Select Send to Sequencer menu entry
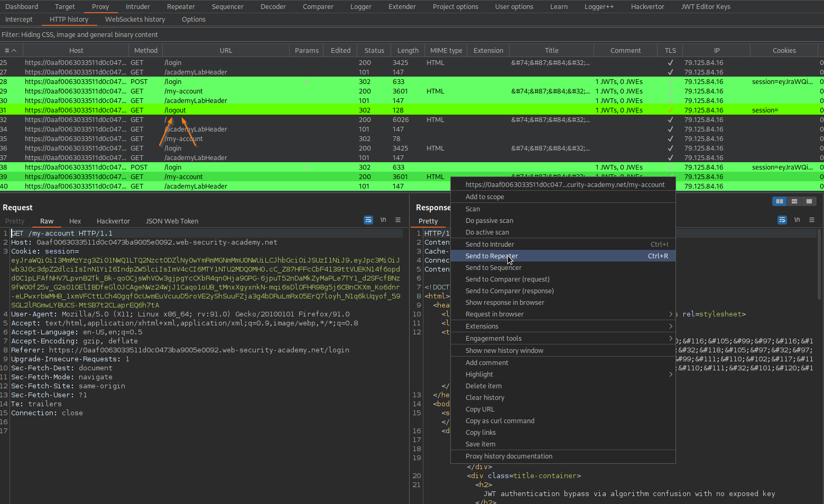Viewport: 824px width, 504px height. click(x=563, y=268)
